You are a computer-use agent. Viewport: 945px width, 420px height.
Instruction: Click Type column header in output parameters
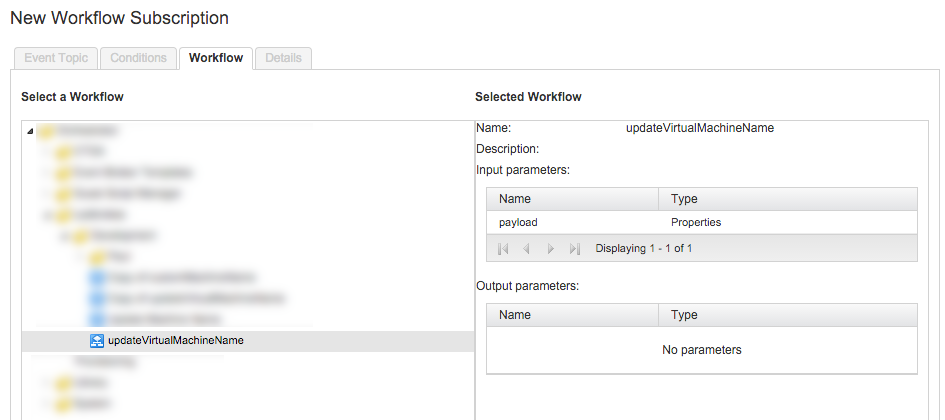[x=786, y=315]
